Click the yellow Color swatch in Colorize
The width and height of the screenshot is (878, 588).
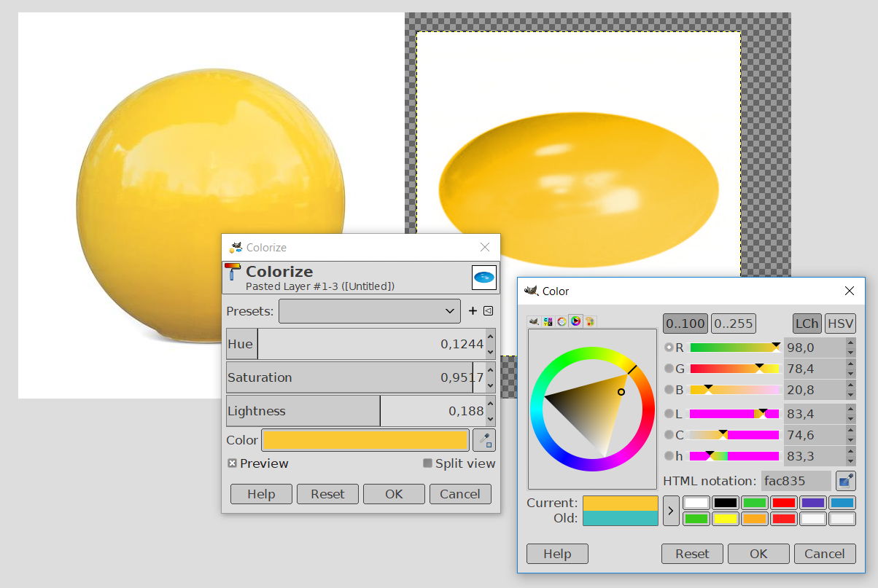coord(365,440)
